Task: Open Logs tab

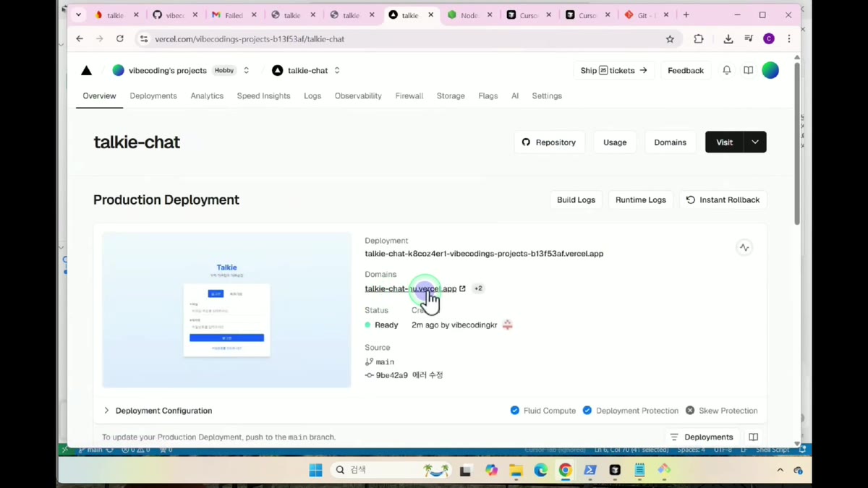Action: pos(312,95)
